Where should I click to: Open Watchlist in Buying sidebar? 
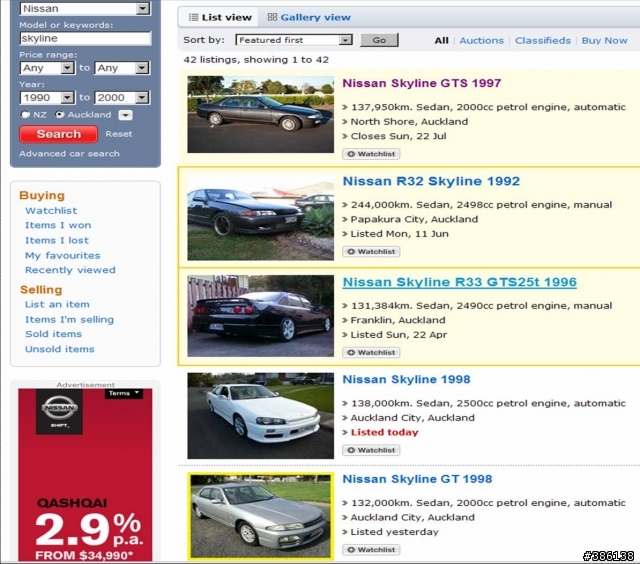pyautogui.click(x=51, y=211)
